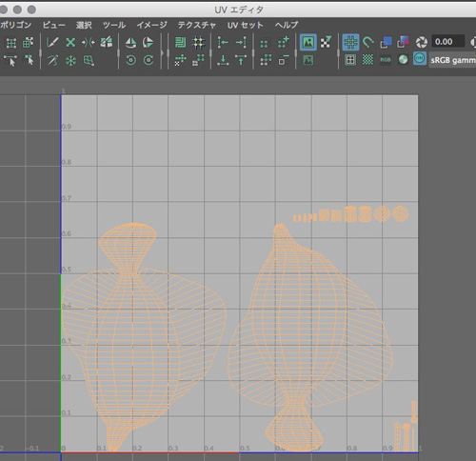Open the ポリゴン menu

tap(16, 25)
